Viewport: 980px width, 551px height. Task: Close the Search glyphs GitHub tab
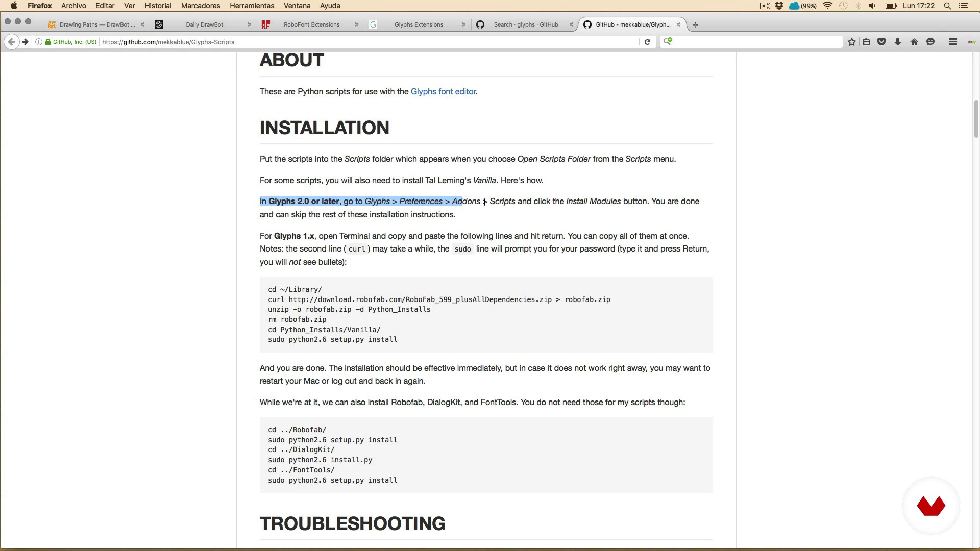(x=571, y=24)
